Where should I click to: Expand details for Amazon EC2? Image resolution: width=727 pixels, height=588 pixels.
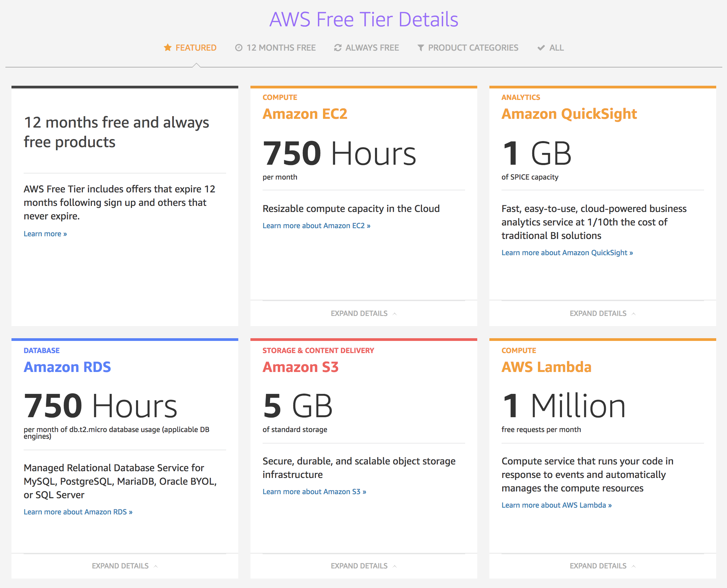click(x=364, y=313)
